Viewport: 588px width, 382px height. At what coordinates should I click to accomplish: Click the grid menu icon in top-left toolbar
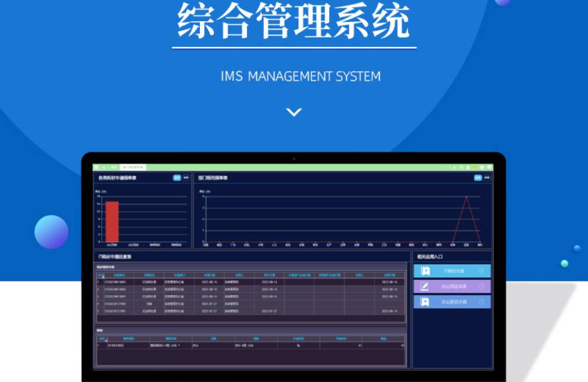(96, 167)
